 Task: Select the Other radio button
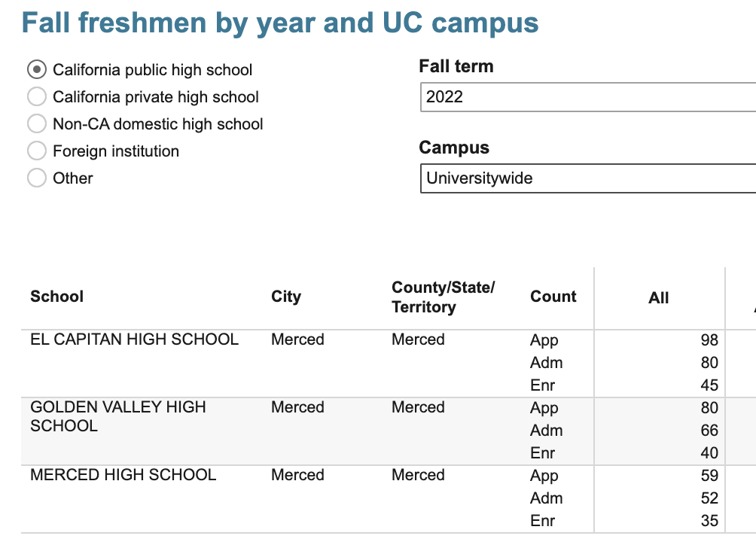coord(36,178)
